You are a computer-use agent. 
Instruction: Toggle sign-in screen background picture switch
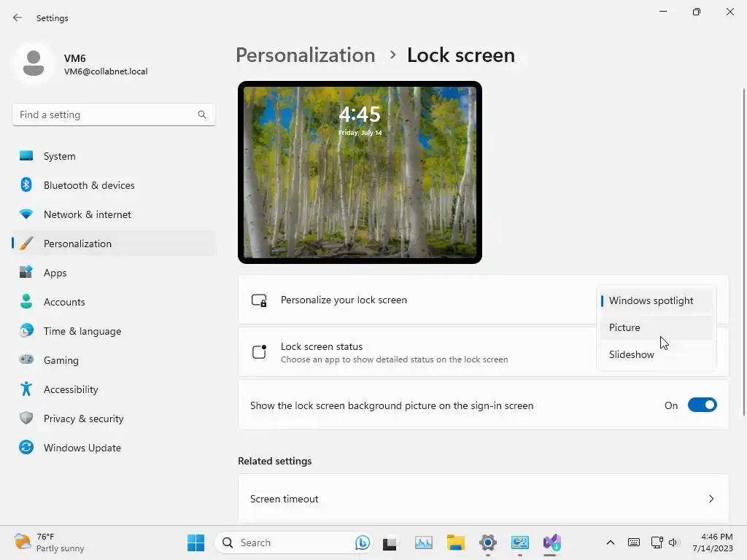[703, 405]
